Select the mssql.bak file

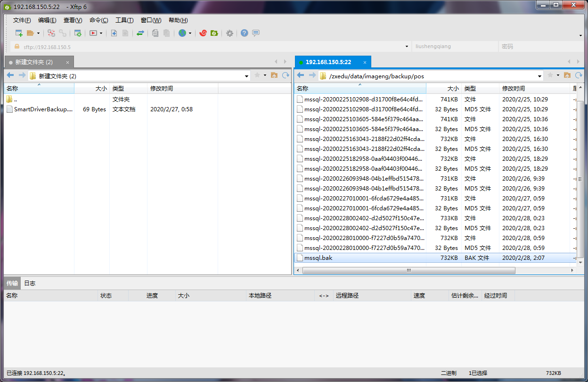click(318, 258)
